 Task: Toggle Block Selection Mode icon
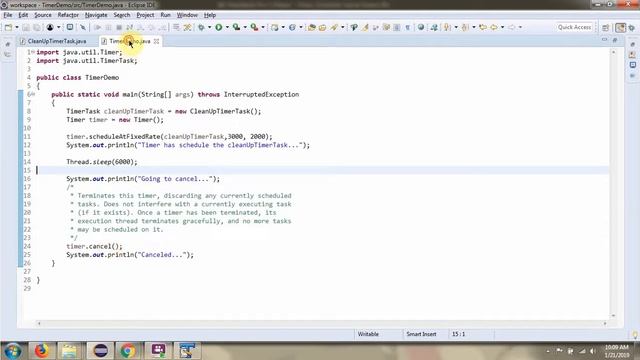(397, 27)
